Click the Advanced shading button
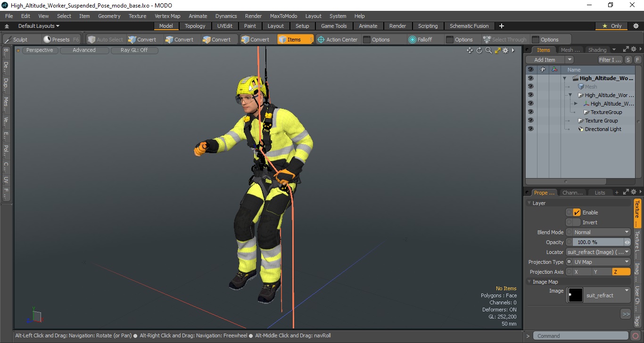This screenshot has height=343, width=644. [84, 50]
